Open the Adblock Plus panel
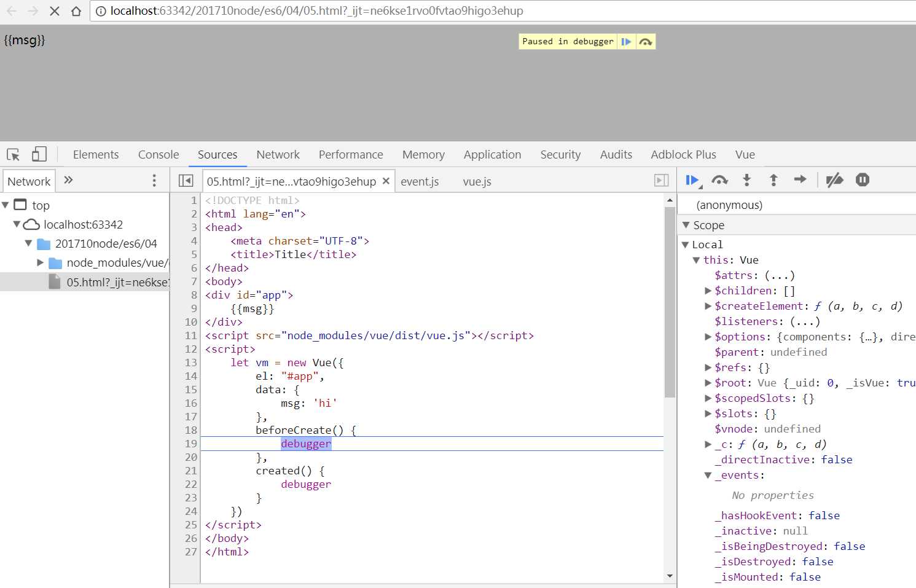916x588 pixels. (683, 155)
